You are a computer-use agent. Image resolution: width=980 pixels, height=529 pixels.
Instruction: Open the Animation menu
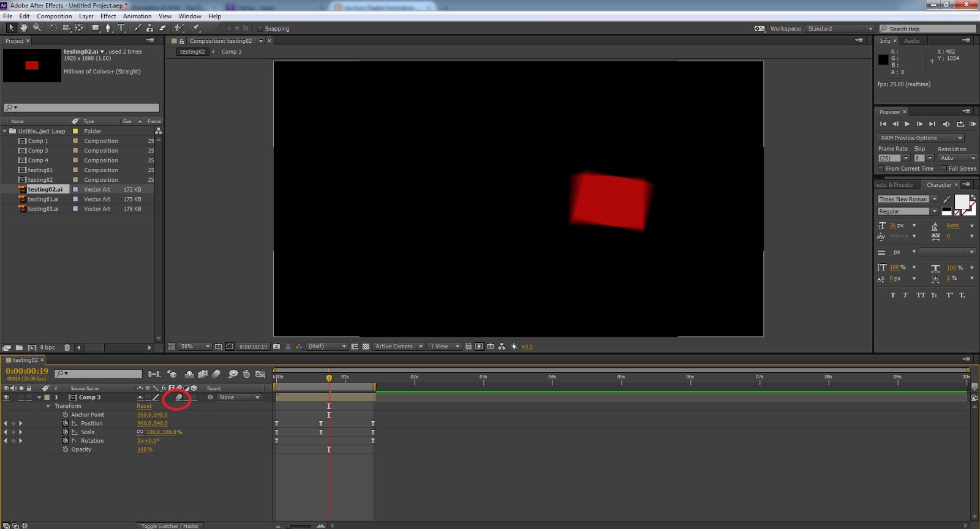[x=137, y=17]
